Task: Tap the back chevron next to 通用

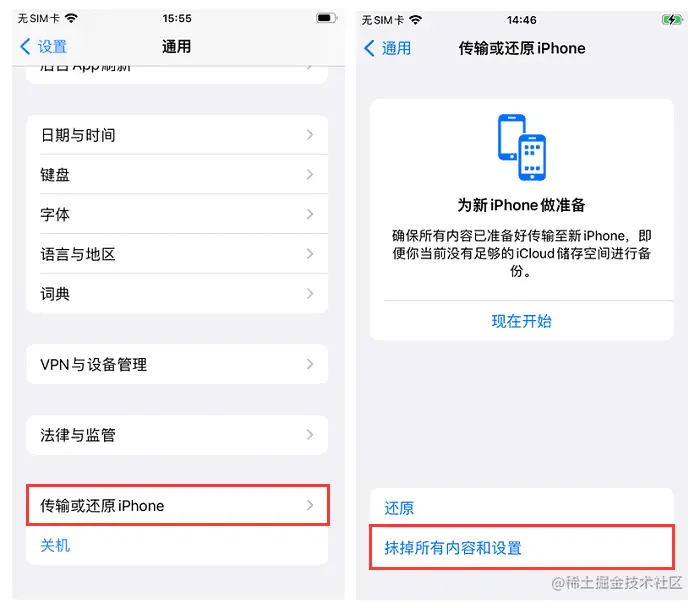Action: coord(369,48)
